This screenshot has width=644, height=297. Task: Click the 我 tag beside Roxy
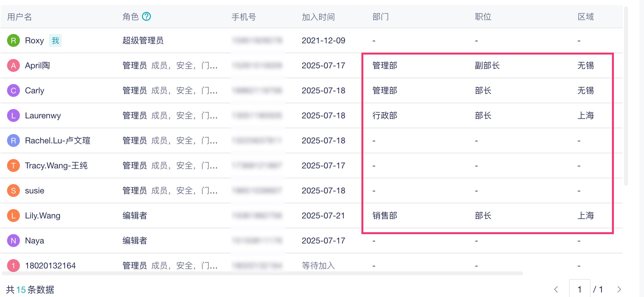(55, 41)
